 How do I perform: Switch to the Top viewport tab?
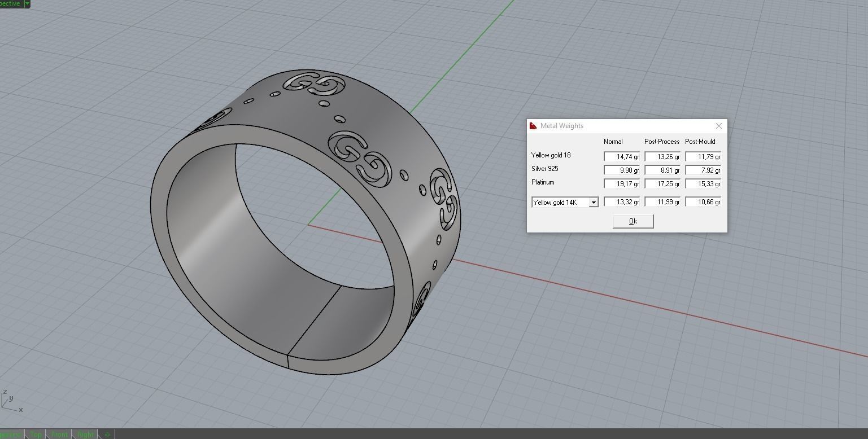pyautogui.click(x=36, y=434)
